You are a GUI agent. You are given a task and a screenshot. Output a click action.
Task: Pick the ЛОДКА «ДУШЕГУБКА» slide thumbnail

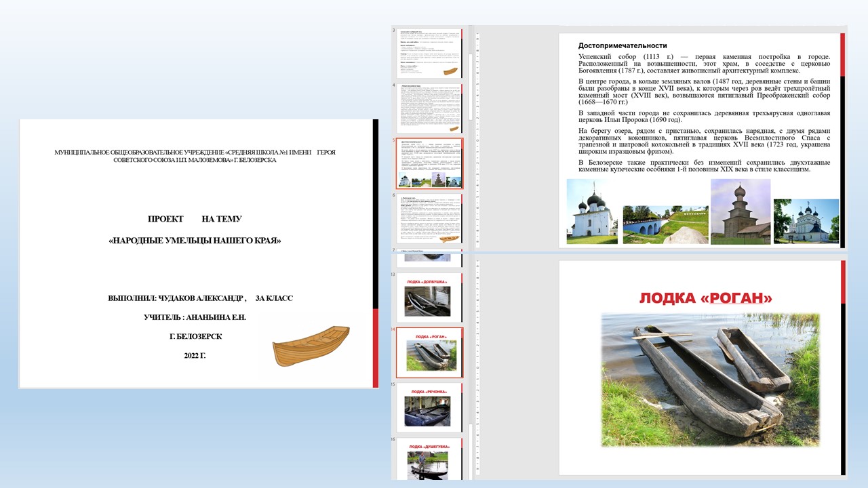429,460
